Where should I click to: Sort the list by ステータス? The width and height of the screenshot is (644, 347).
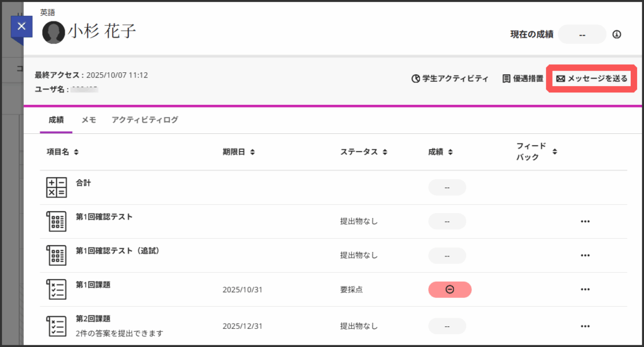pyautogui.click(x=364, y=152)
